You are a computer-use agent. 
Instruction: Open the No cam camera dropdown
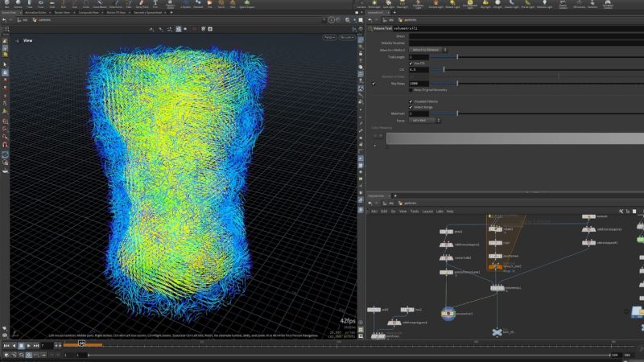tap(347, 38)
